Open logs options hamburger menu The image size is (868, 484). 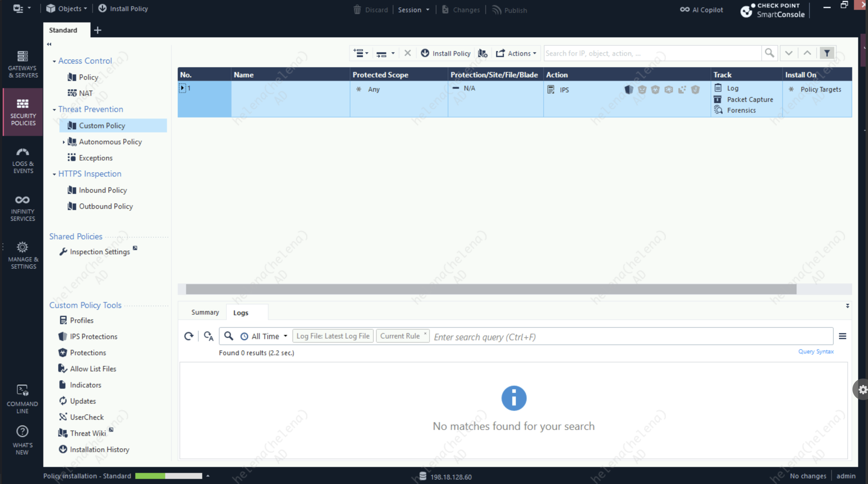pyautogui.click(x=842, y=336)
